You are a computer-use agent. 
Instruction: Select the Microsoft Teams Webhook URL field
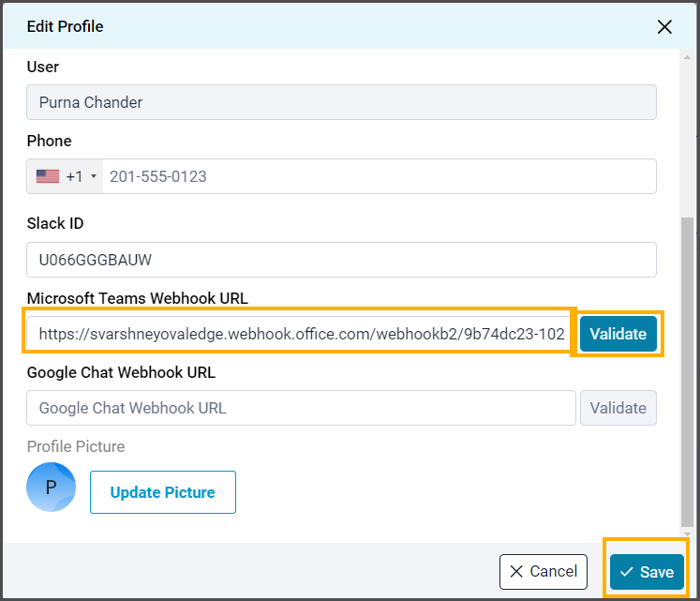coord(300,334)
